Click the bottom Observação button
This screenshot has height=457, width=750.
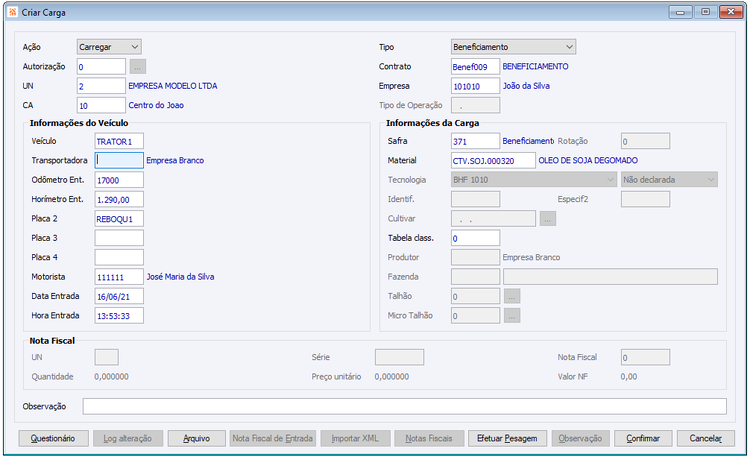click(580, 438)
